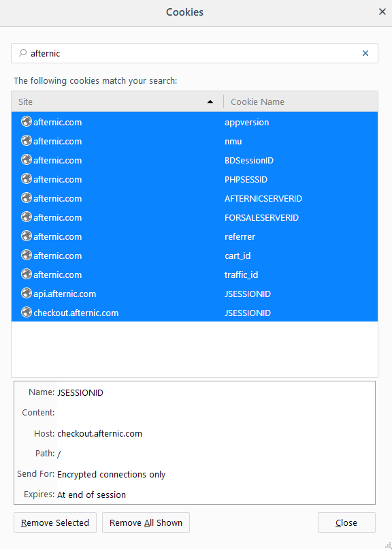Toggle sort order via Site column arrow
This screenshot has height=549, width=392.
210,102
